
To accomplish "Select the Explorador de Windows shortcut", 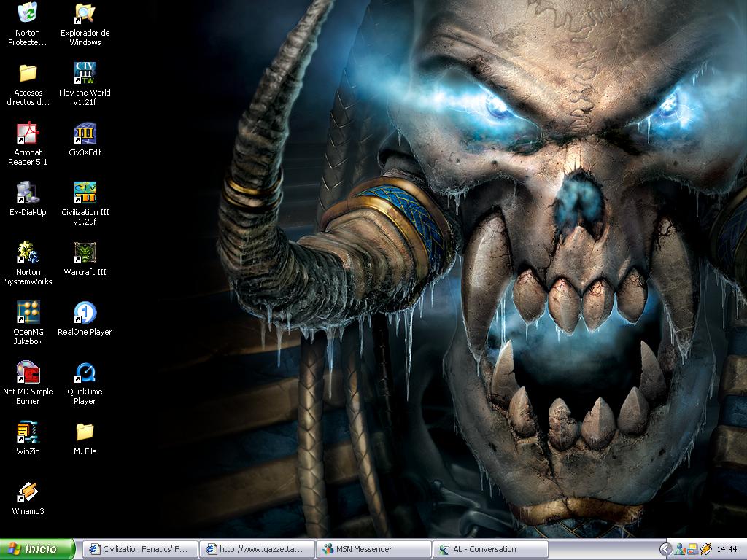I will 85,13.
